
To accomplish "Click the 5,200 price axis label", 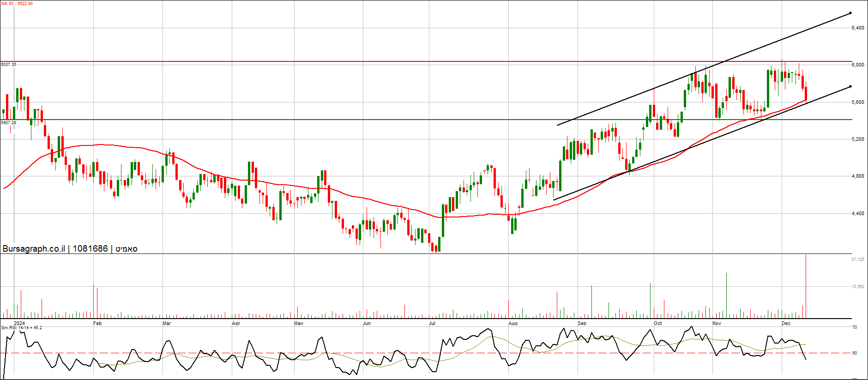I will pos(858,139).
